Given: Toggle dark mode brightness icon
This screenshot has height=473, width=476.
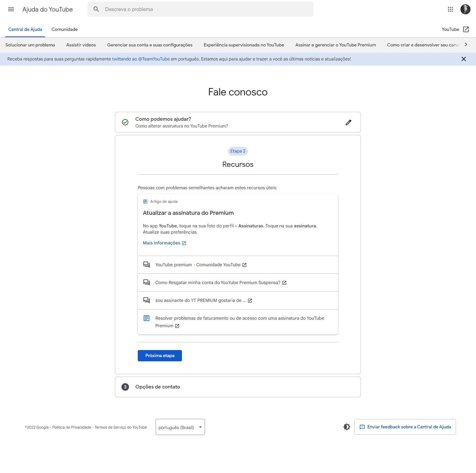Looking at the screenshot, I should tap(347, 427).
